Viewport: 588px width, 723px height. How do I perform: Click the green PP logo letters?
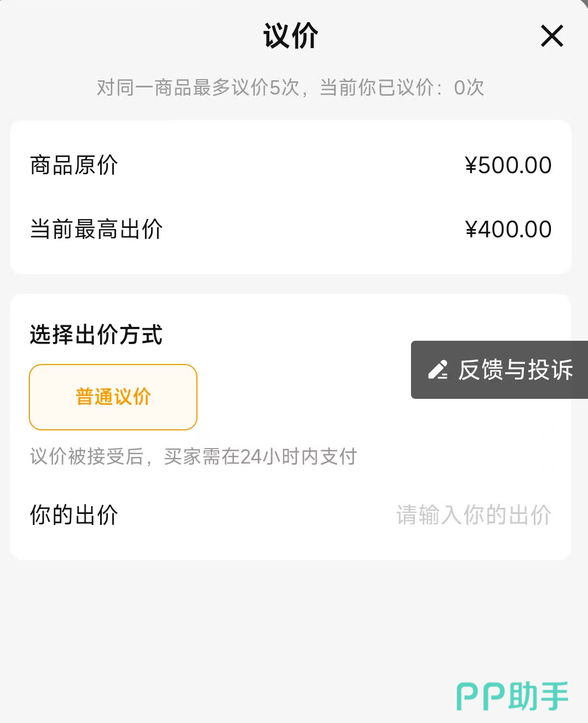480,696
